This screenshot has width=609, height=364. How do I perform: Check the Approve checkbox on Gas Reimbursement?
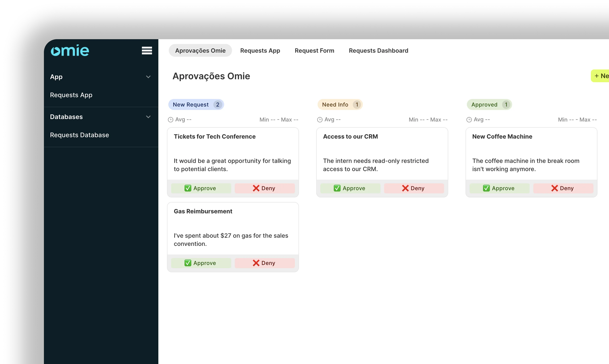188,263
